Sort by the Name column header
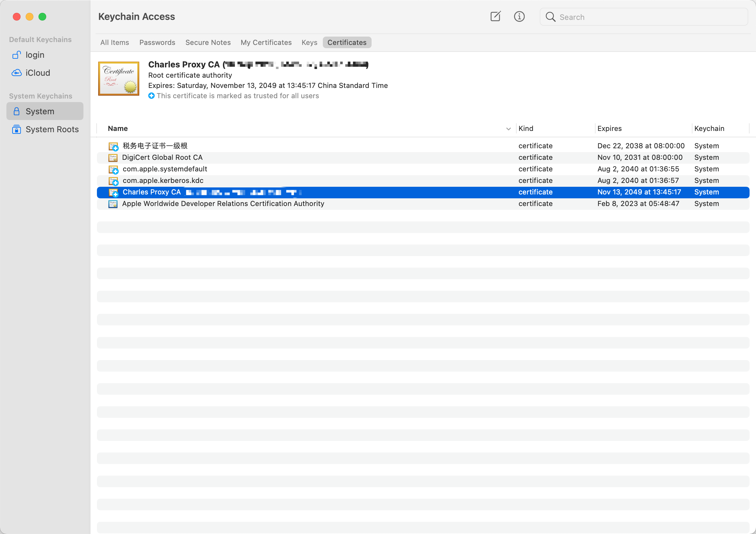This screenshot has height=534, width=756. (118, 128)
